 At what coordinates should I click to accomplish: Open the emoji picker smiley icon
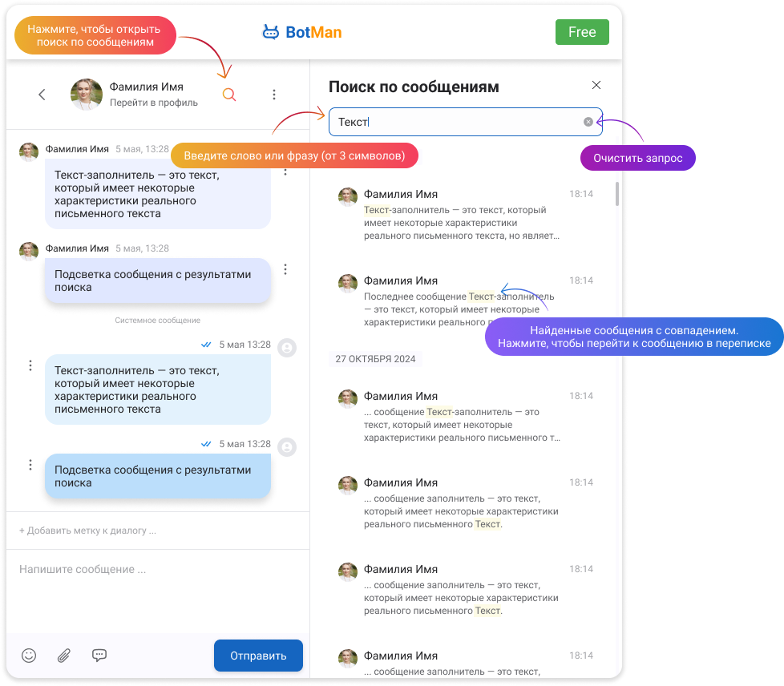click(29, 655)
